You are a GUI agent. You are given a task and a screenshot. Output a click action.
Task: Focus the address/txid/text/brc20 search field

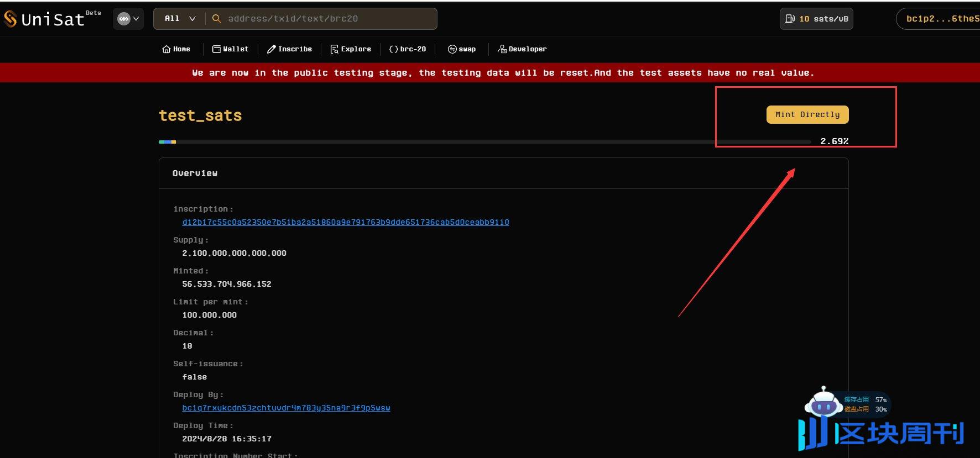(330, 19)
